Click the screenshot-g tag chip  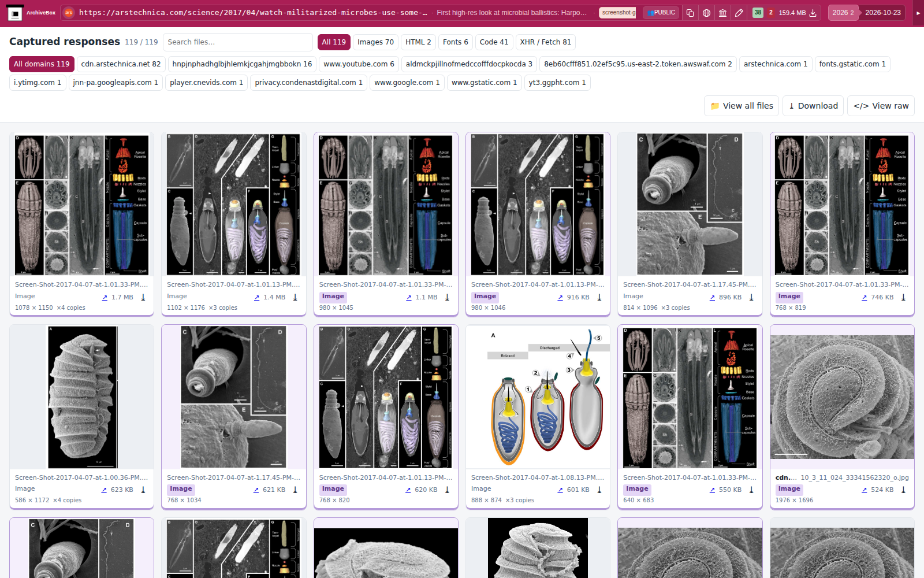[x=617, y=13]
